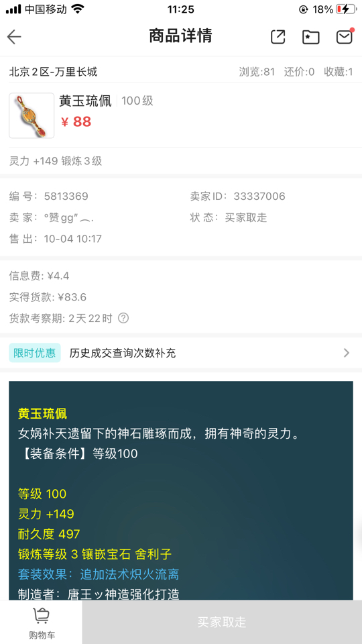Click the 买家取走 button at bottom

tap(222, 623)
